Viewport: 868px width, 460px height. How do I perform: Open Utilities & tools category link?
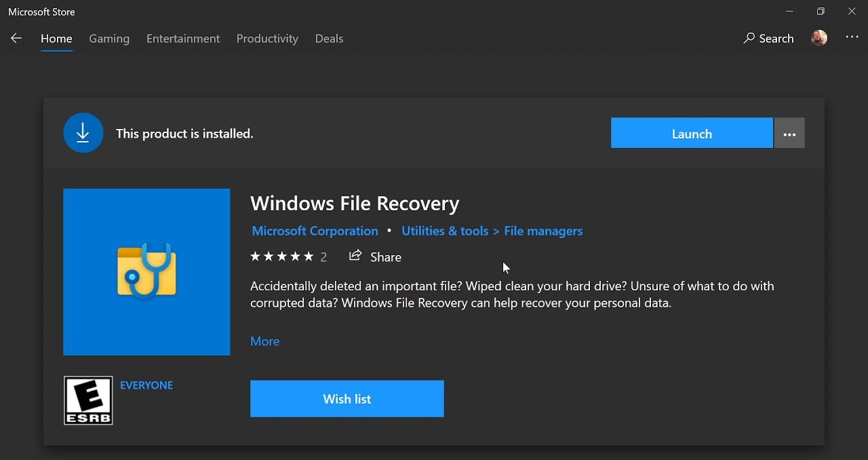pyautogui.click(x=445, y=231)
